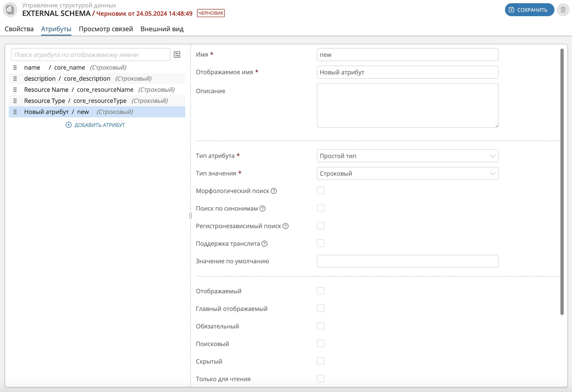The width and height of the screenshot is (572, 392).
Task: Toggle the Обязательный checkbox
Action: [320, 326]
